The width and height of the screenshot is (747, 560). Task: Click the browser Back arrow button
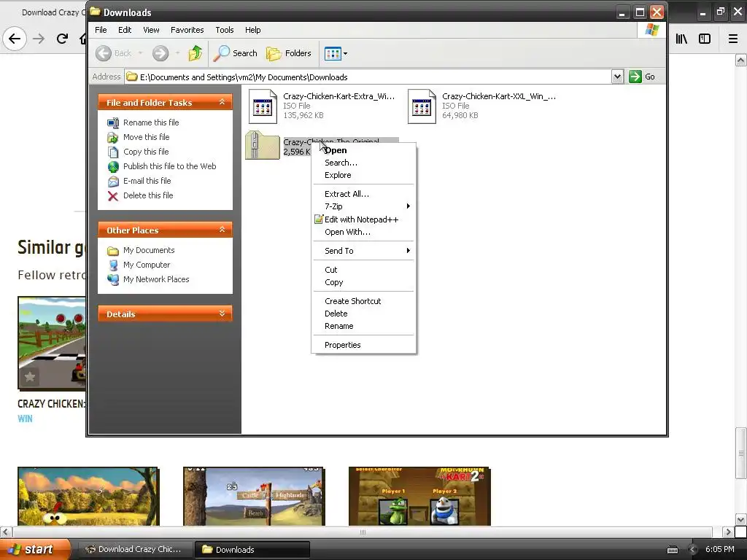pos(15,39)
